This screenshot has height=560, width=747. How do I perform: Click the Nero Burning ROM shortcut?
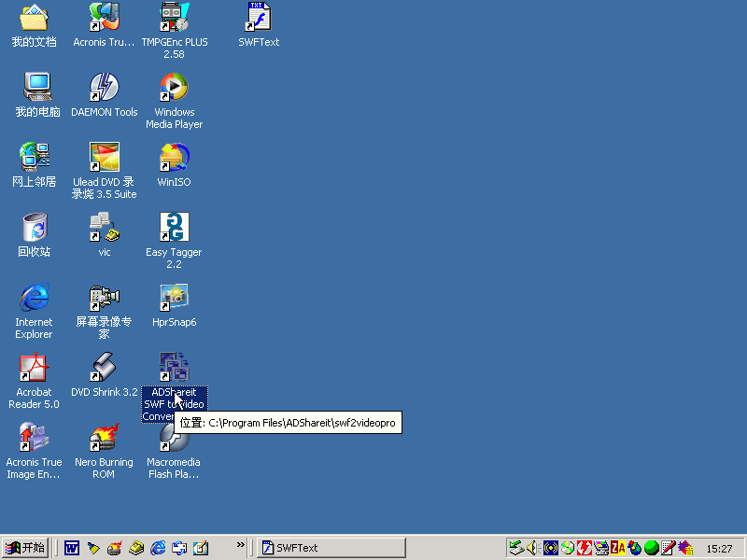point(104,438)
